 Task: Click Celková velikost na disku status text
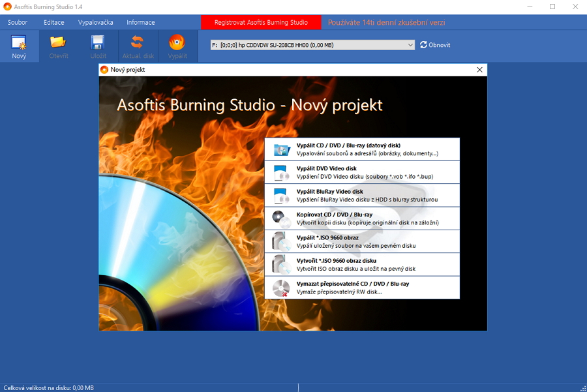tap(49, 388)
